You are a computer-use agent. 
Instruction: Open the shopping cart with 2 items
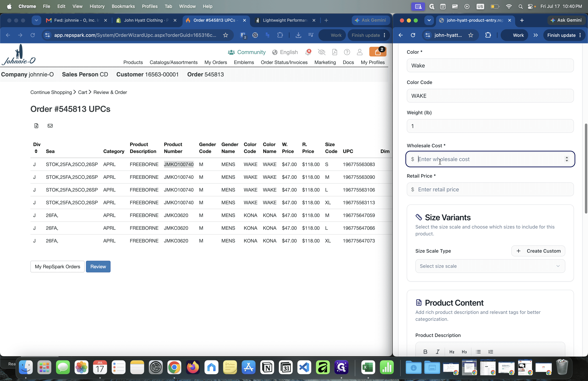378,52
